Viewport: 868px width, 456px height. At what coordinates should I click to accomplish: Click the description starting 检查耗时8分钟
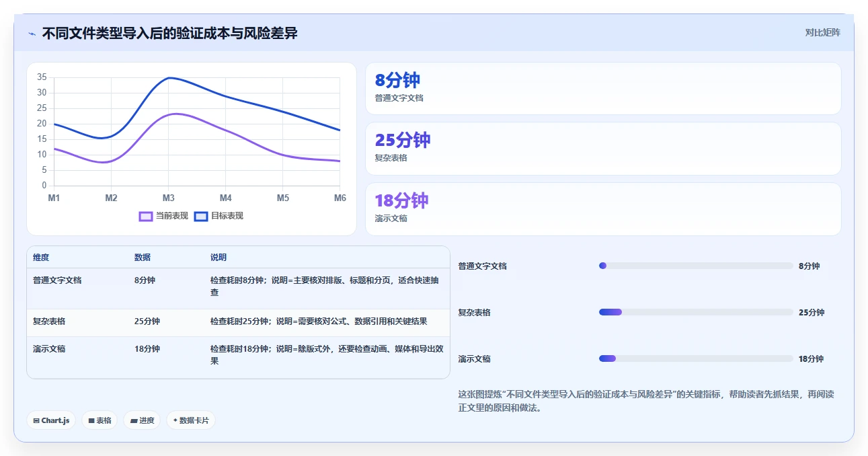[325, 287]
